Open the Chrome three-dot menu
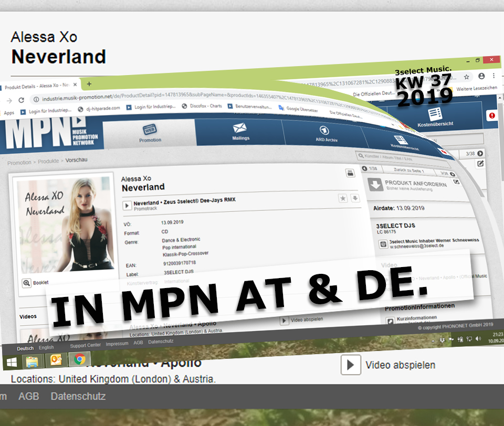This screenshot has width=504, height=426. 493,76
